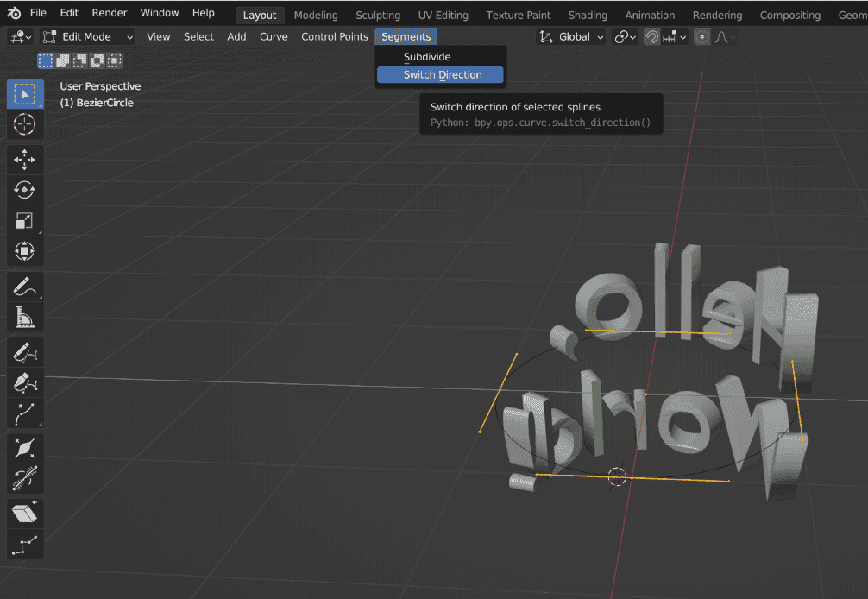
Task: Open the Curve menu
Action: click(x=274, y=37)
